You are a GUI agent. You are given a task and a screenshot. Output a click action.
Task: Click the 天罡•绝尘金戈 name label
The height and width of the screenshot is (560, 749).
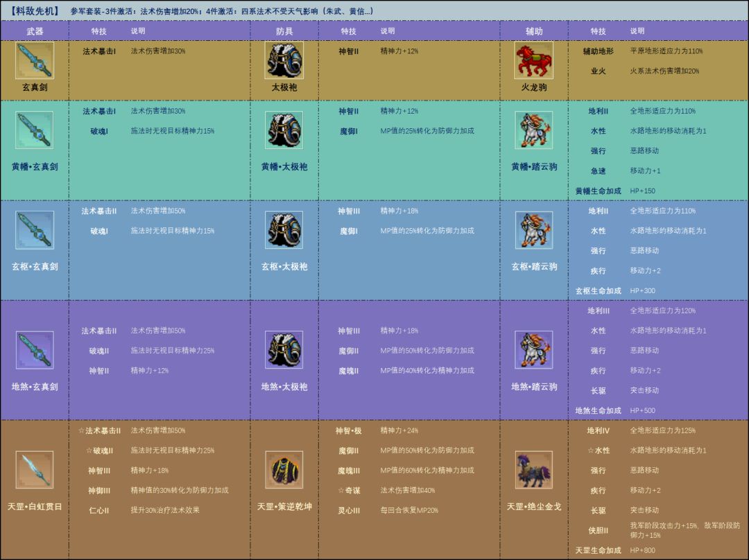point(534,507)
